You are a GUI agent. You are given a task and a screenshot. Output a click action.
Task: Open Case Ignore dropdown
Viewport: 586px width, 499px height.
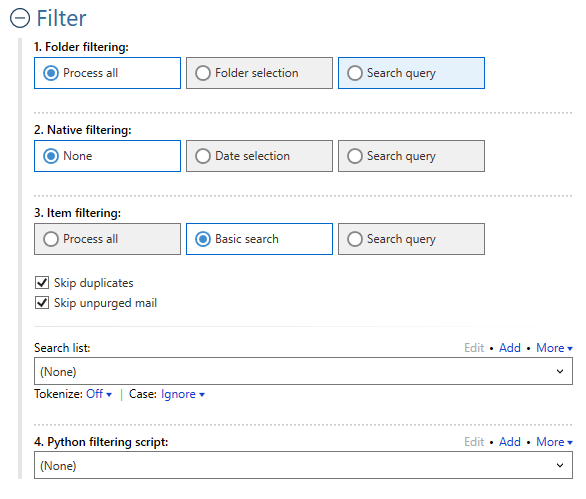coord(183,394)
